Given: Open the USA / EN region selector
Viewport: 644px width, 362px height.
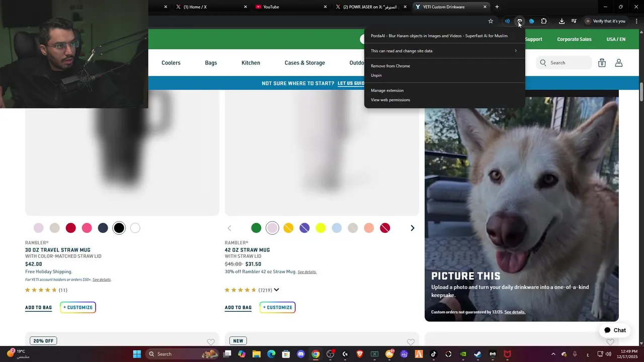Looking at the screenshot, I should [x=616, y=39].
